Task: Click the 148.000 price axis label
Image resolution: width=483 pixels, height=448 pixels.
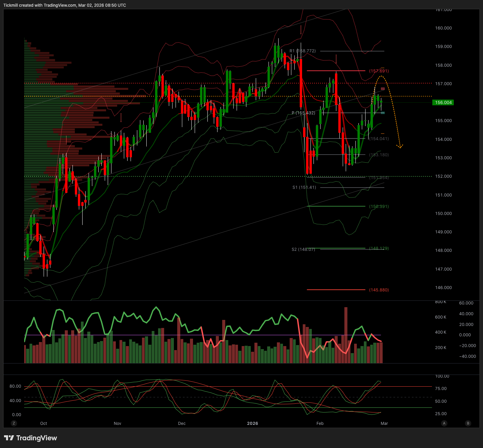Action: [443, 250]
